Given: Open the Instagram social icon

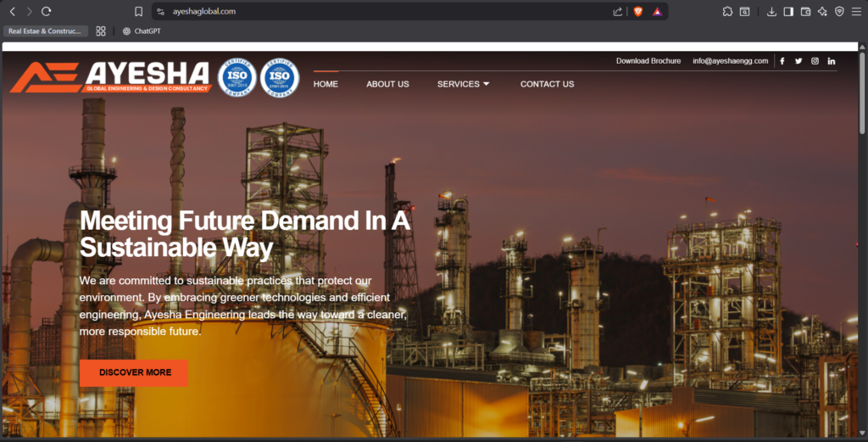Looking at the screenshot, I should coord(815,61).
